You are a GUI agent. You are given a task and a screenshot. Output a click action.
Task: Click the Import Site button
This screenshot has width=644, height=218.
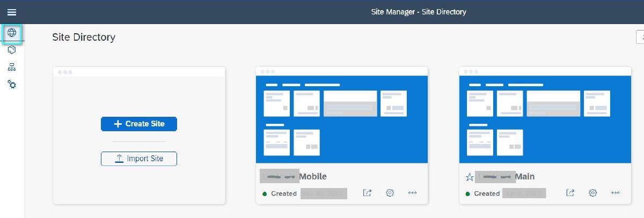pos(139,159)
